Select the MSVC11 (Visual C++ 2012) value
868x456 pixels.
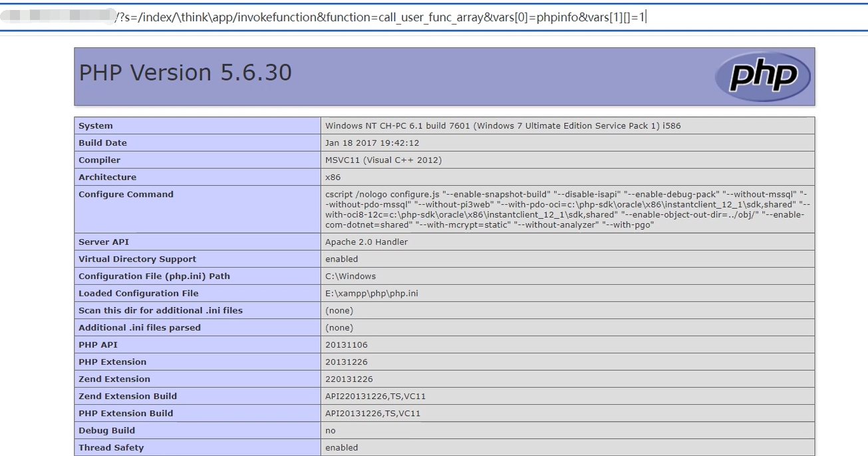(x=384, y=160)
